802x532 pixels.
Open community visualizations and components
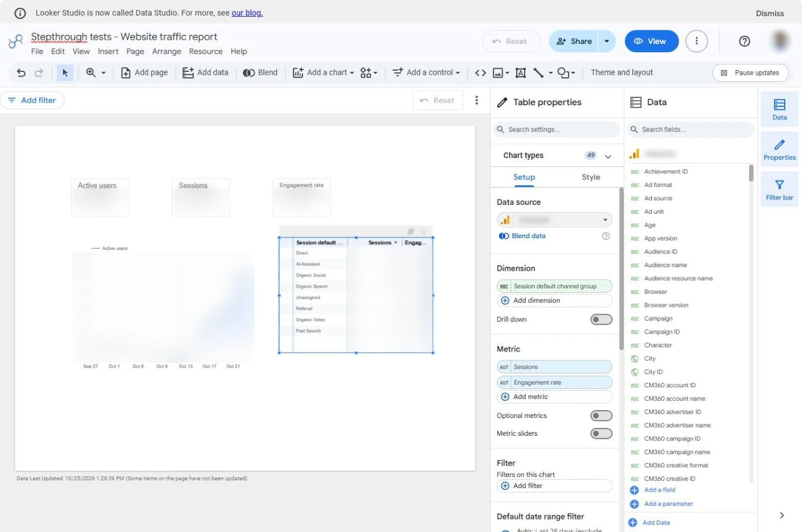coord(368,72)
